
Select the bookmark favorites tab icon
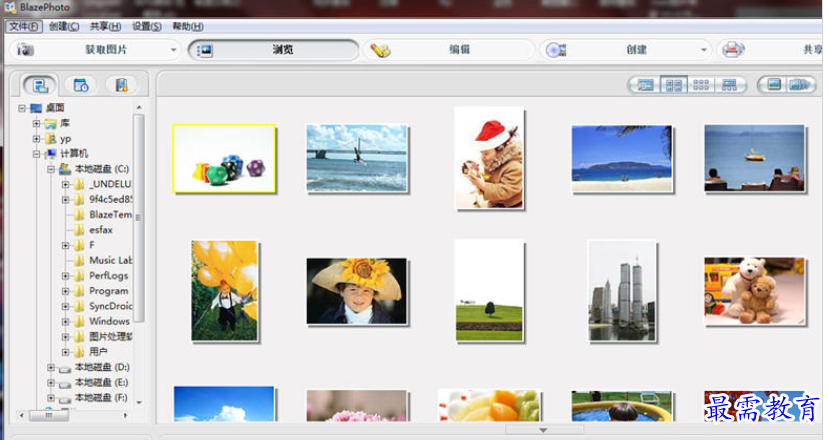click(121, 85)
